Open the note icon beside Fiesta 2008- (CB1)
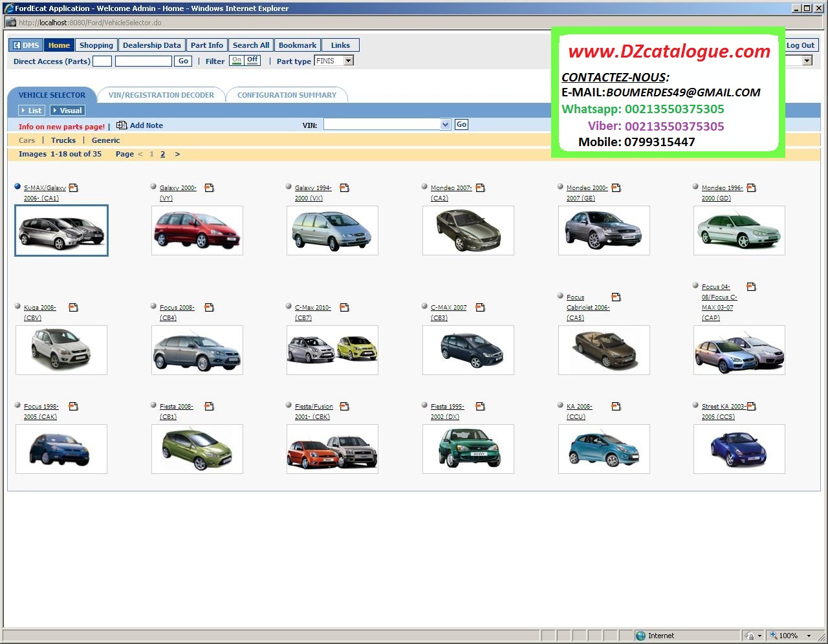The image size is (828, 644). pyautogui.click(x=209, y=406)
